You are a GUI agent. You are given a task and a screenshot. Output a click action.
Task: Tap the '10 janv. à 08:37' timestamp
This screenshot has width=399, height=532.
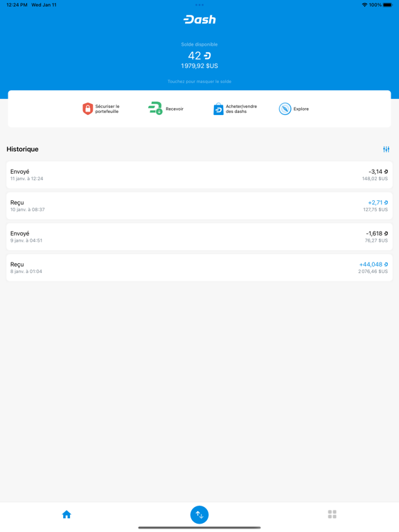[28, 209]
